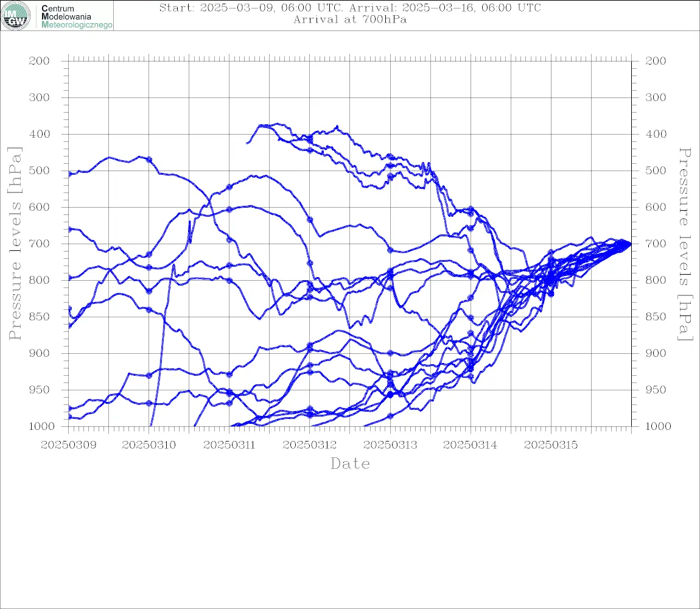The image size is (700, 609).
Task: Click the Centrum Modelowania Meteorologicznego banner text
Action: [77, 16]
